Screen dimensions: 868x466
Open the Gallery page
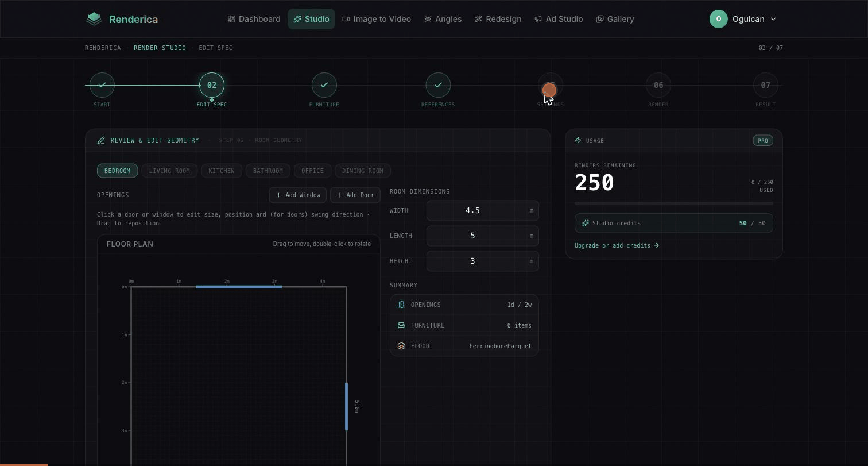(x=615, y=19)
